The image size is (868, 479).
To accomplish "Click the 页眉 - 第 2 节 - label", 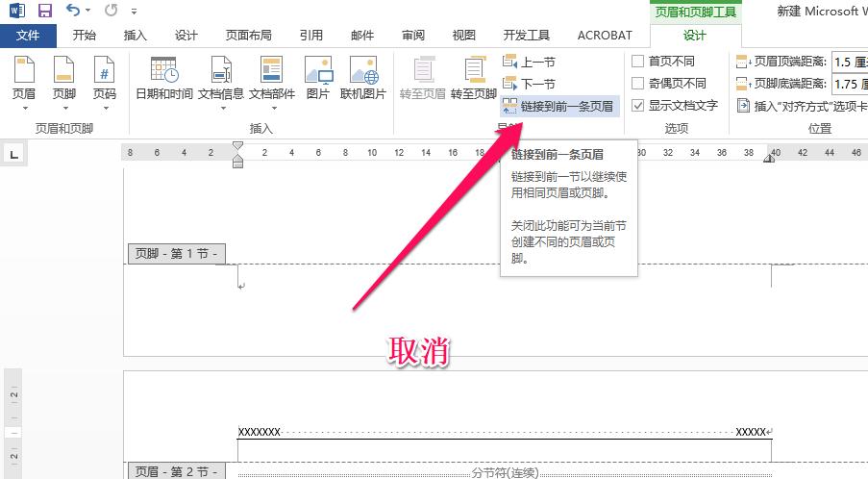I will 177,471.
